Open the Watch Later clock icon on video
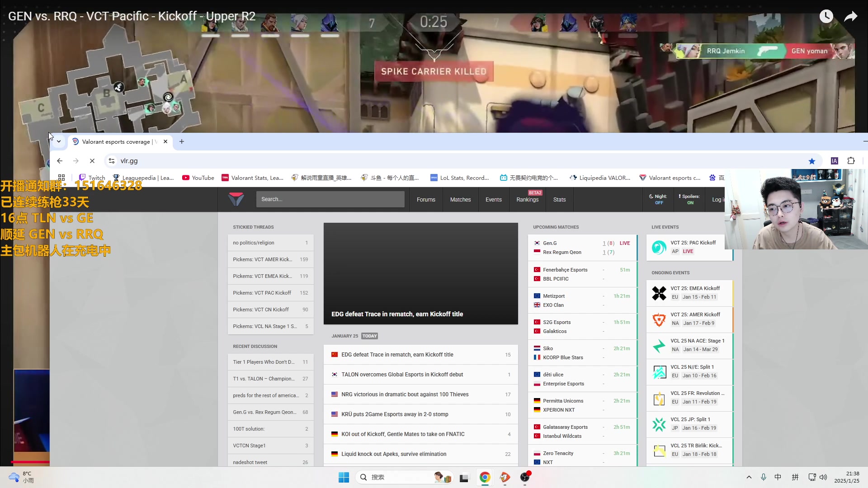The image size is (868, 488). (x=826, y=16)
